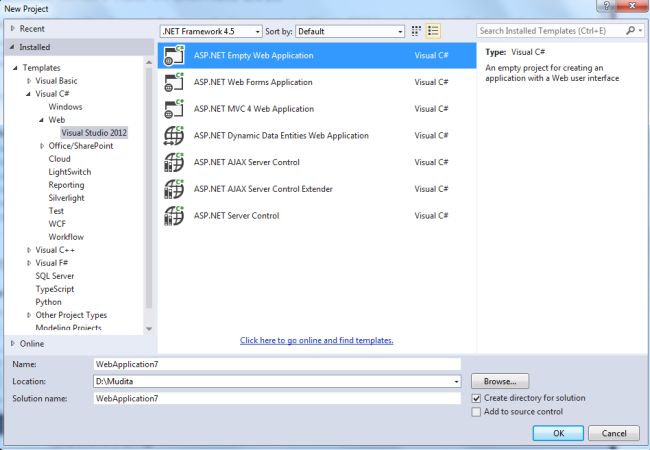The width and height of the screenshot is (650, 450).
Task: Open the Location path dropdown arrow
Action: [456, 382]
